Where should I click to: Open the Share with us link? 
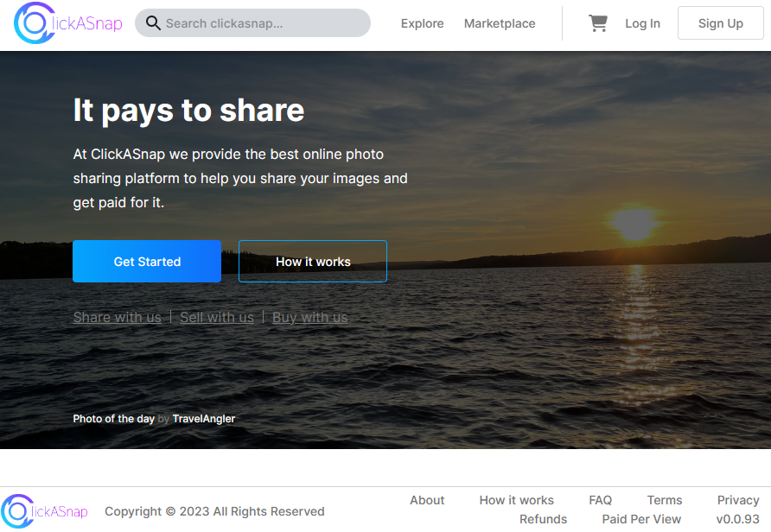tap(117, 317)
